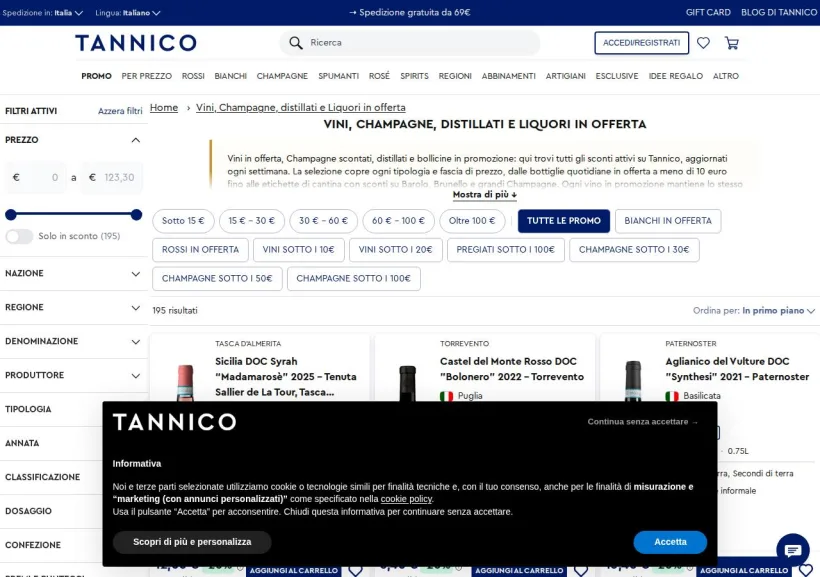Open the Spedizione in Italia dropdown
820x577 pixels.
coord(42,13)
